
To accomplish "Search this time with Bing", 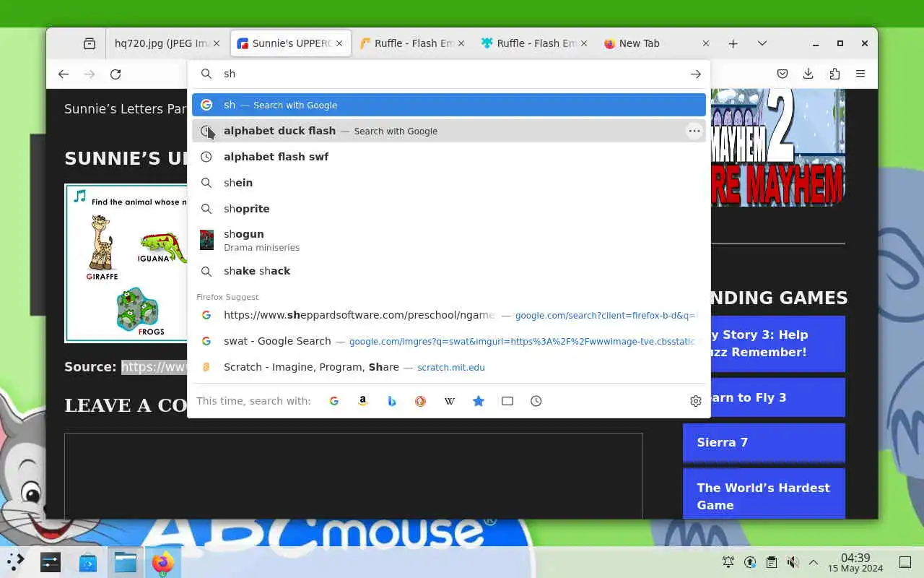I will tap(392, 401).
